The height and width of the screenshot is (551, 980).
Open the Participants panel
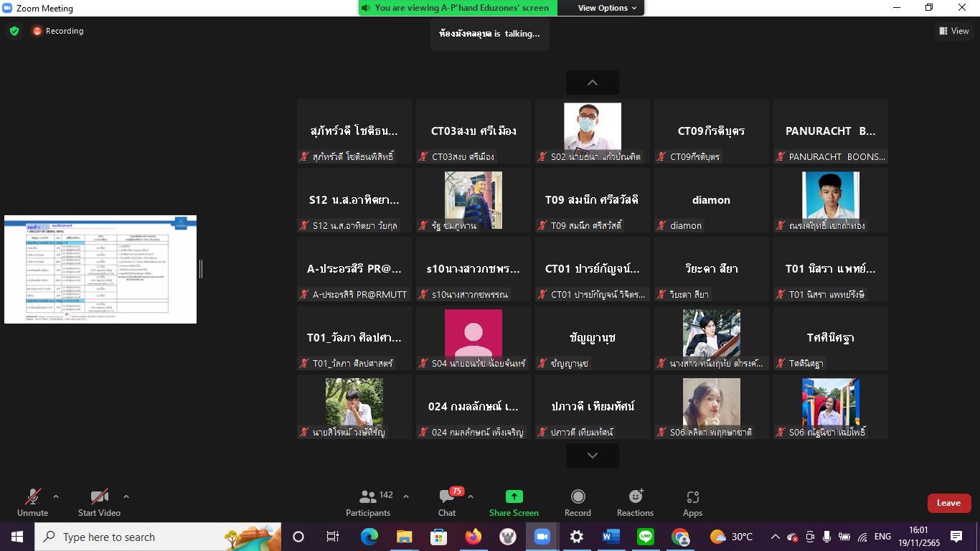369,502
